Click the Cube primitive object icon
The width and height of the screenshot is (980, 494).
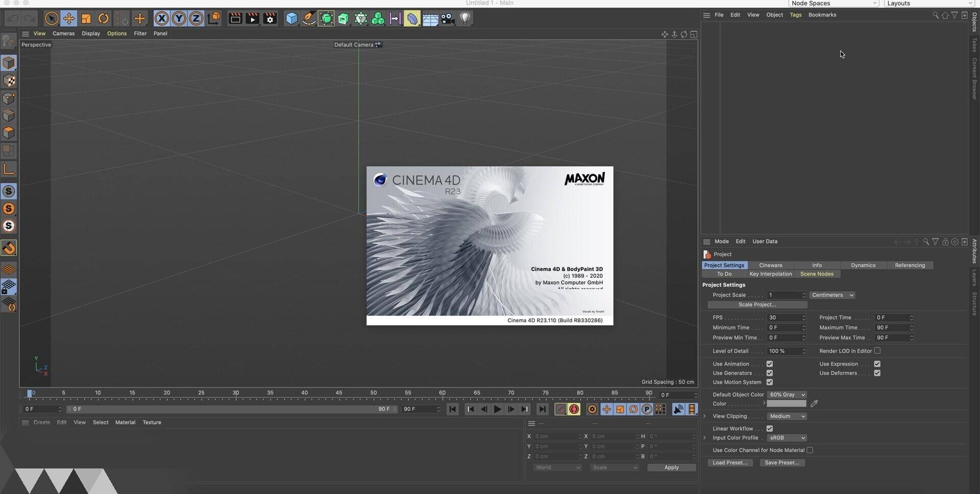tap(291, 19)
